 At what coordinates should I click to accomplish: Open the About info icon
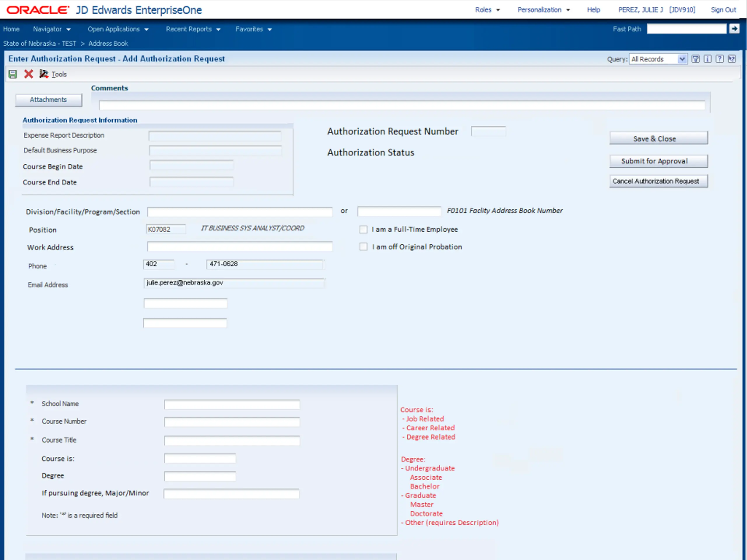click(708, 59)
